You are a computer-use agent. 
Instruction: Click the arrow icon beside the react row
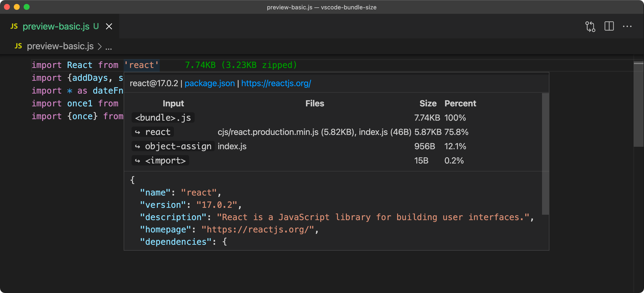(x=138, y=132)
